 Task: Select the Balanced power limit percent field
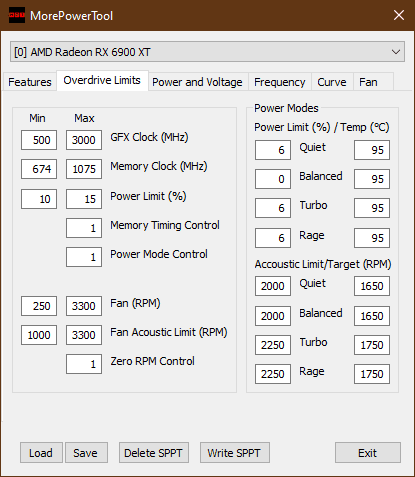[273, 179]
